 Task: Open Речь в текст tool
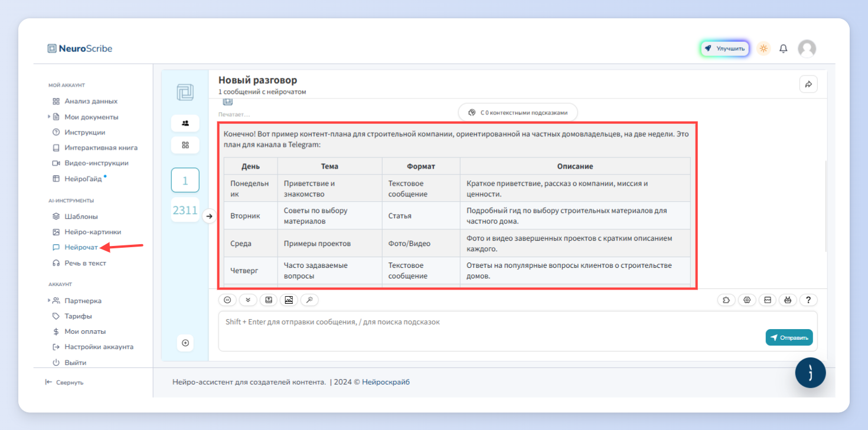(x=85, y=263)
